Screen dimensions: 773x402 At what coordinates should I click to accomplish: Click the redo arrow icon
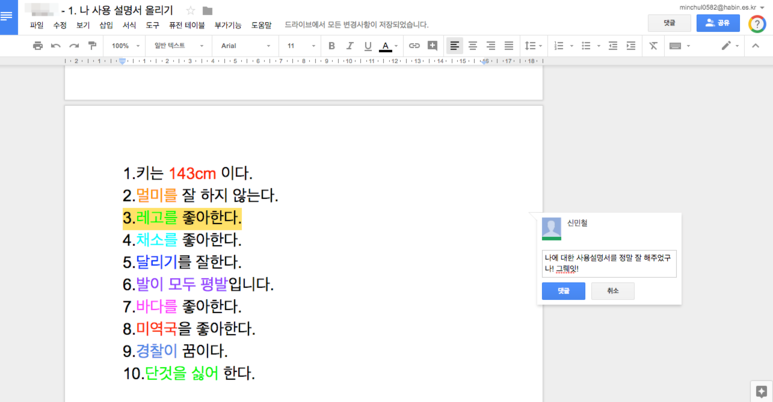pos(74,46)
